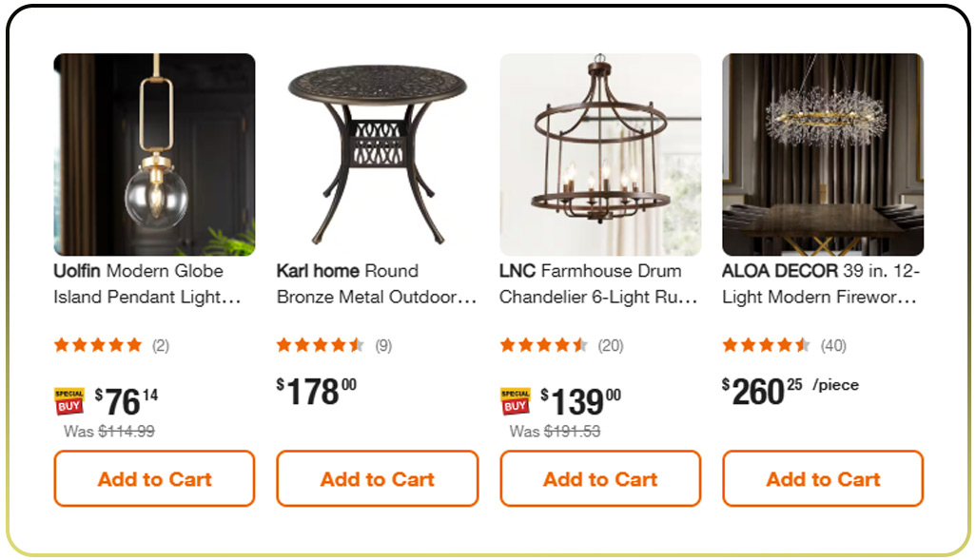This screenshot has width=976, height=560.
Task: Add the Uolfin pendant light to cart
Action: pyautogui.click(x=154, y=478)
